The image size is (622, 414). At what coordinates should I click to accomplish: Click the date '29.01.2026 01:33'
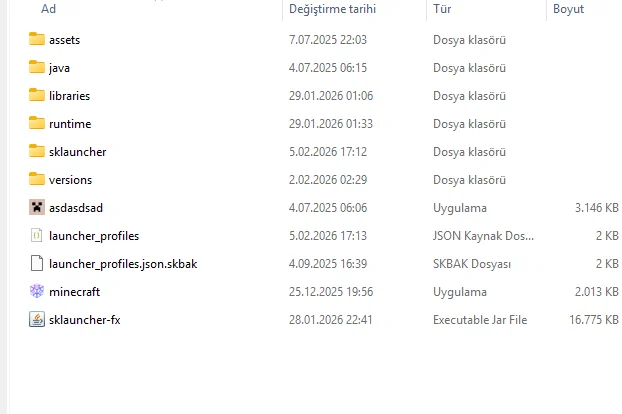[331, 124]
